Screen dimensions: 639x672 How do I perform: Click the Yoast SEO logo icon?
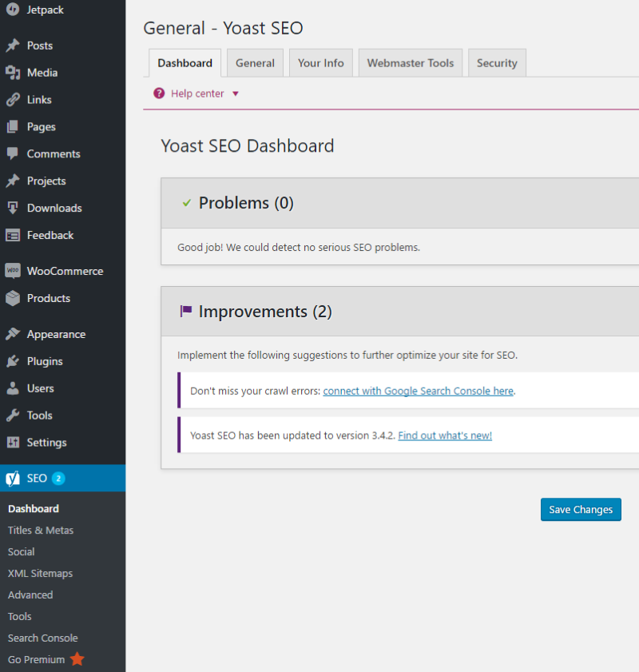(x=13, y=479)
